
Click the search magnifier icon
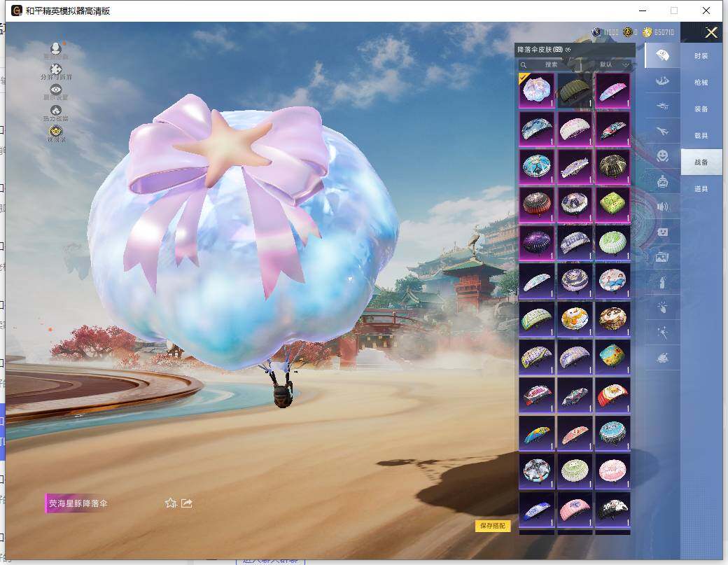coord(524,65)
